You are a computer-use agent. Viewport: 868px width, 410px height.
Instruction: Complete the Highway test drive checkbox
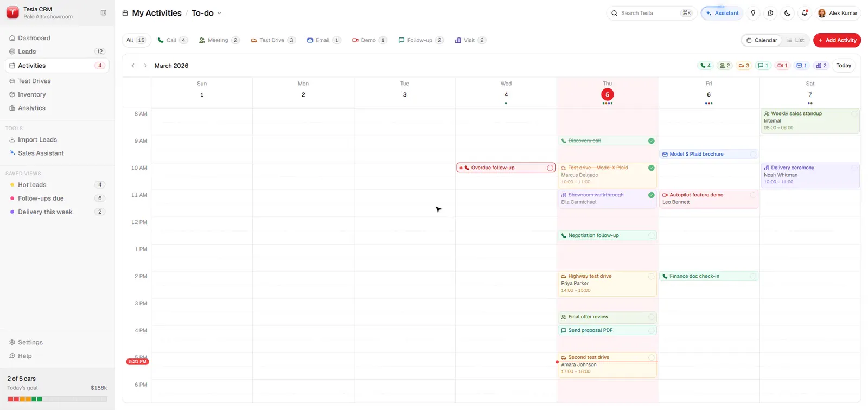[x=652, y=277]
